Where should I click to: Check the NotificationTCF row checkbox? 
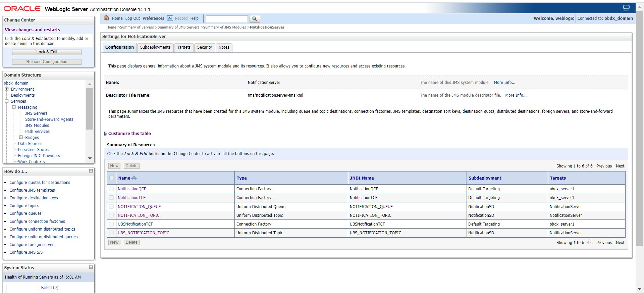(x=111, y=198)
